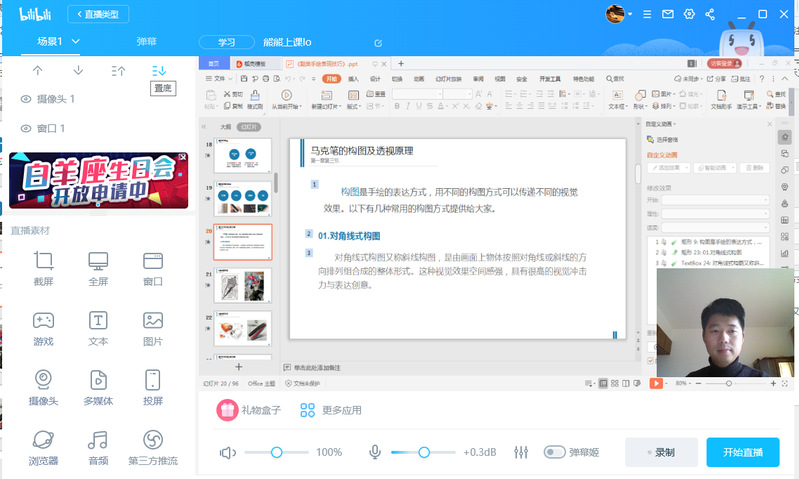The height and width of the screenshot is (479, 799).
Task: Toggle the 弹幕姬 switch
Action: (555, 452)
